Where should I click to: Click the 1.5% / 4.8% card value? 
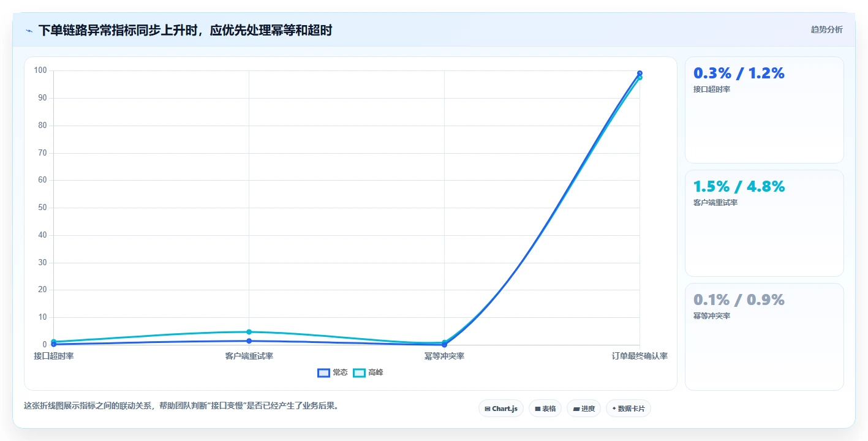[739, 186]
